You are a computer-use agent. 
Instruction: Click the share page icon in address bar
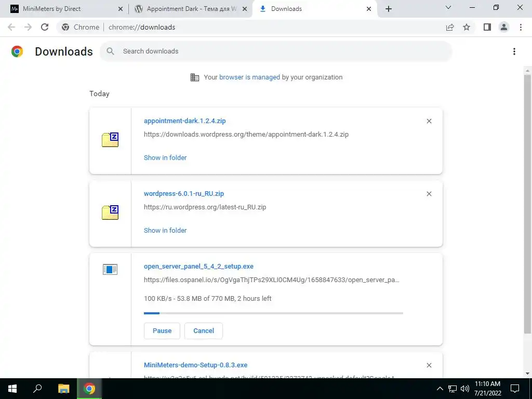(x=450, y=27)
